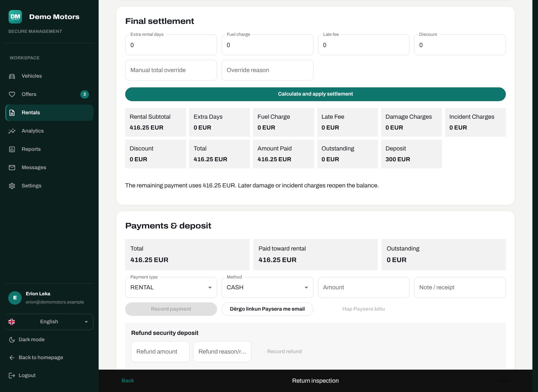The image size is (538, 392).
Task: Click the UK flag language icon
Action: pos(12,322)
